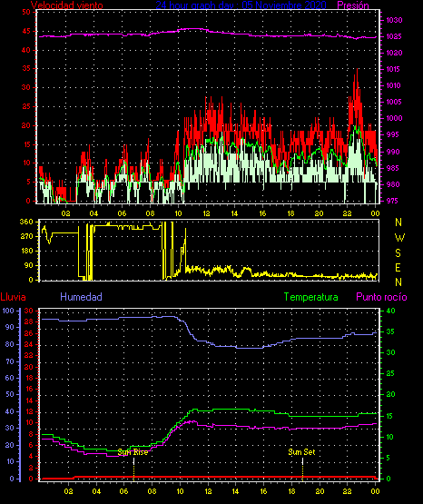The height and width of the screenshot is (504, 423).
Task: Click the W compass direction letter
Action: point(399,238)
